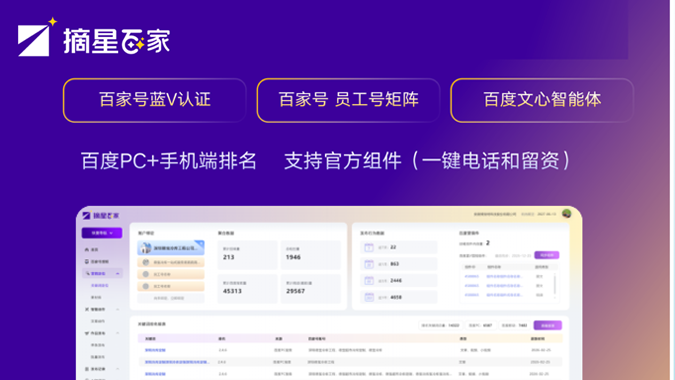Click the calendar icon beside the value 4658

click(369, 297)
